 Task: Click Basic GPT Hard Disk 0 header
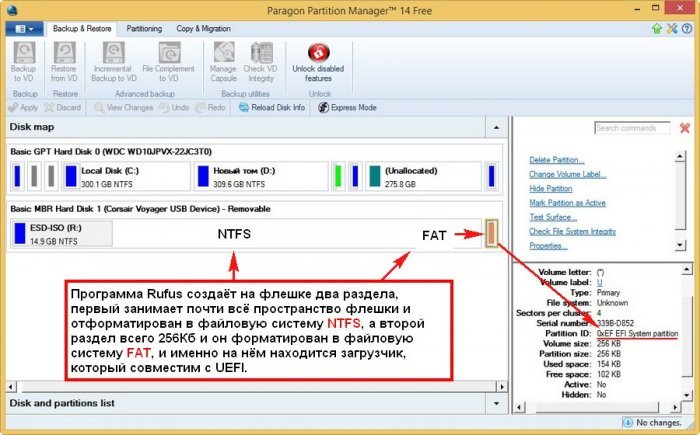(x=111, y=152)
